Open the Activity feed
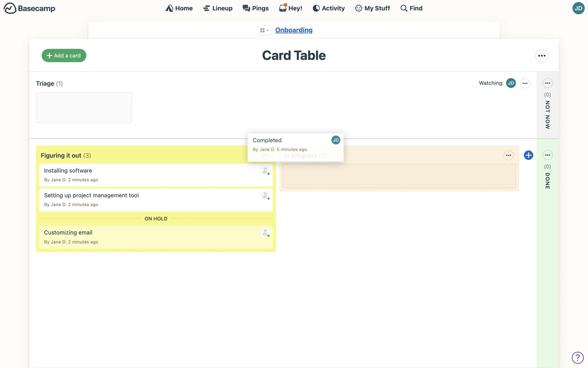This screenshot has height=368, width=588. 329,8
